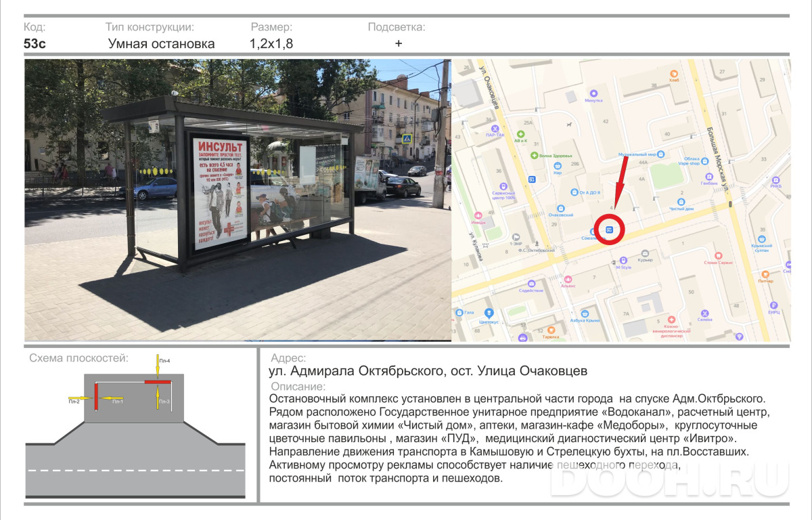Open the Очаковский shop marker
Viewport: 812px width, 520px height.
point(560,208)
